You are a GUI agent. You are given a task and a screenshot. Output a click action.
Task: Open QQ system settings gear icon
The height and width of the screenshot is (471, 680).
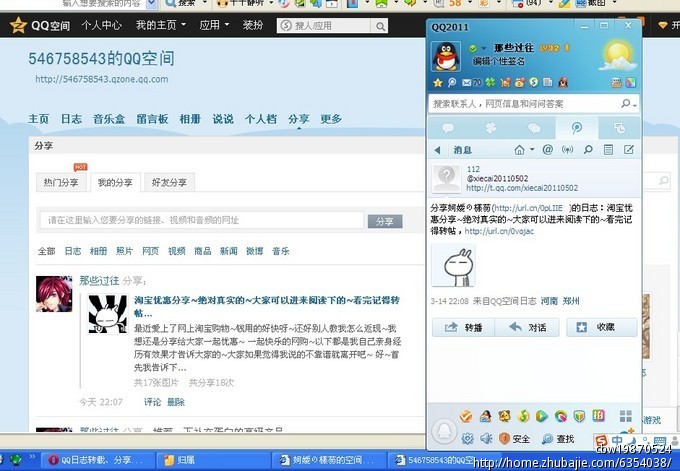pos(467,438)
